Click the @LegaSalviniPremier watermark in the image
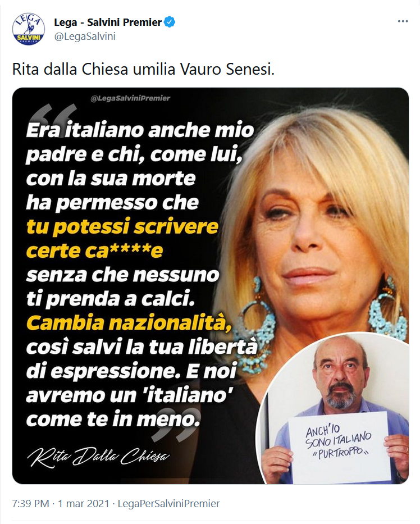Screen dimensions: 420x524 pyautogui.click(x=130, y=98)
